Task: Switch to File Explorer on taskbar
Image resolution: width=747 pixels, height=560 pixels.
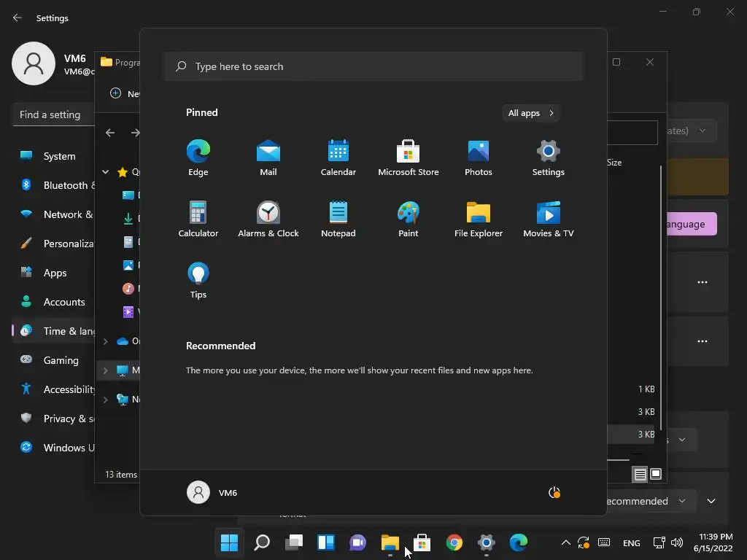Action: pos(390,542)
